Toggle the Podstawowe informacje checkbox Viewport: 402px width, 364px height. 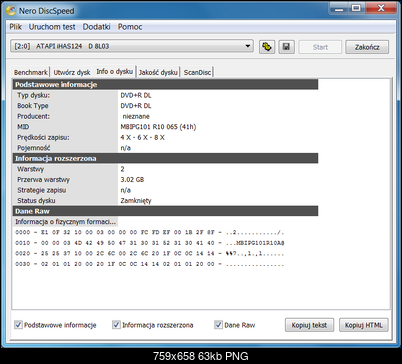pyautogui.click(x=18, y=325)
